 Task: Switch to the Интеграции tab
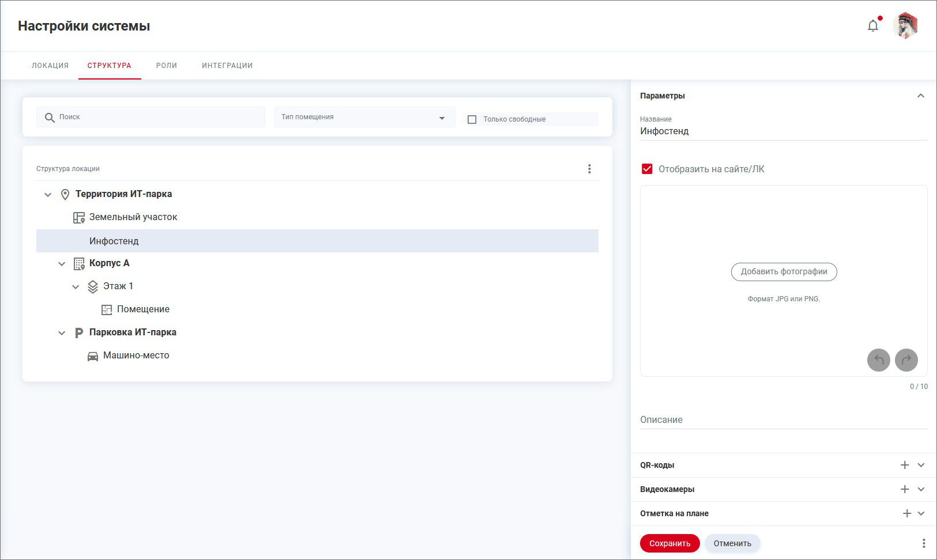[x=227, y=66]
